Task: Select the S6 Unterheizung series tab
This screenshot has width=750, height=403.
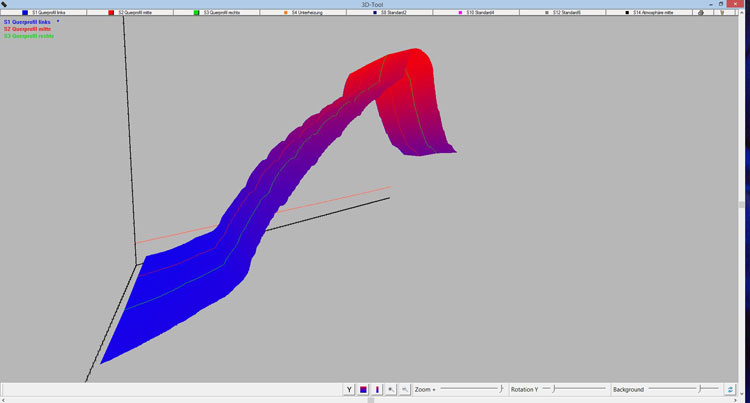Action: click(302, 13)
